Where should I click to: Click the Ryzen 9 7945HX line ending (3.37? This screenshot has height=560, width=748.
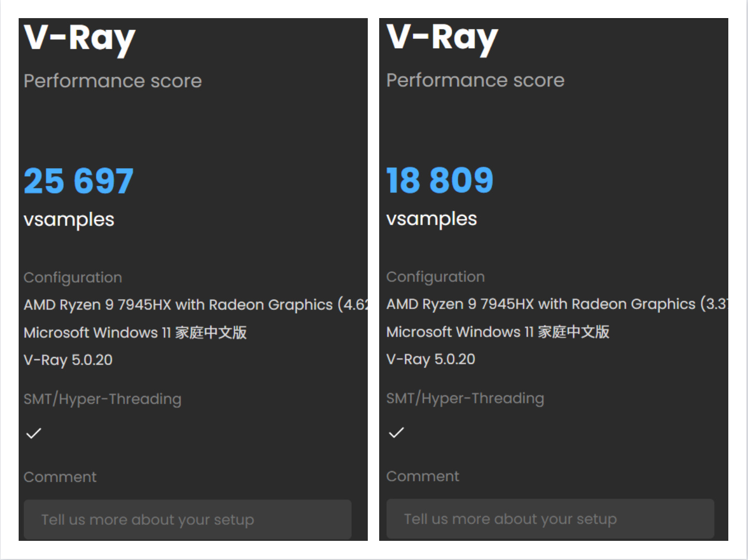click(x=557, y=304)
